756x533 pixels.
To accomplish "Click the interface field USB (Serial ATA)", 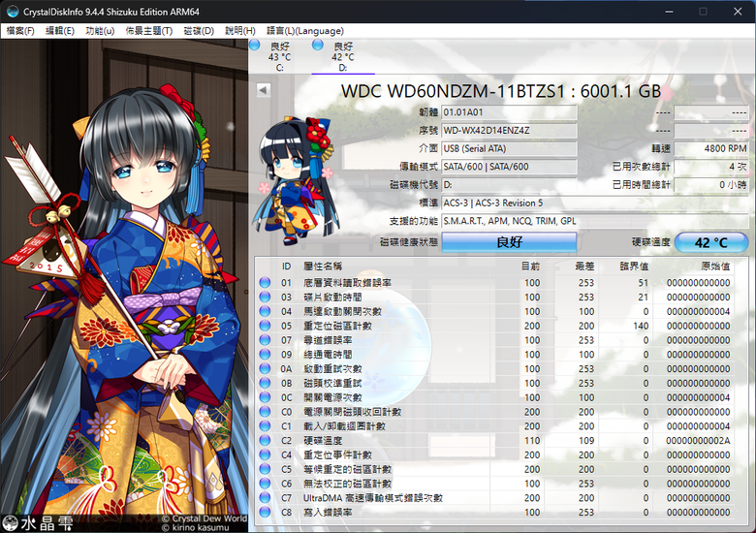I will [x=509, y=148].
